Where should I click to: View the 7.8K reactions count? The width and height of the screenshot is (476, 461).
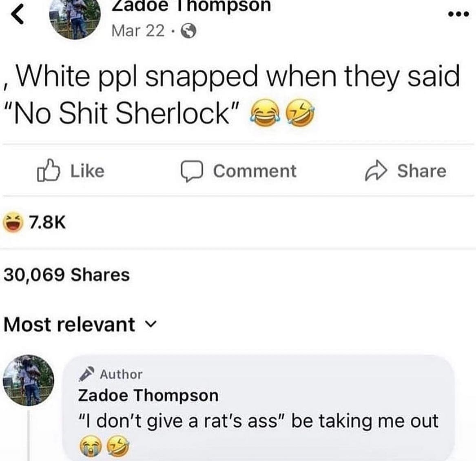47,223
